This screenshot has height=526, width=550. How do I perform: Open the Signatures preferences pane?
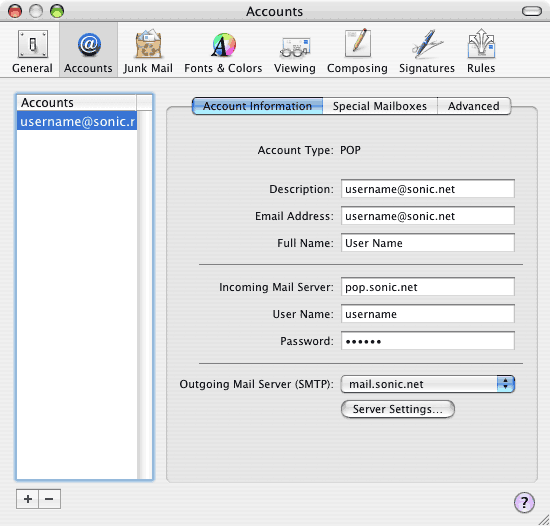[427, 51]
